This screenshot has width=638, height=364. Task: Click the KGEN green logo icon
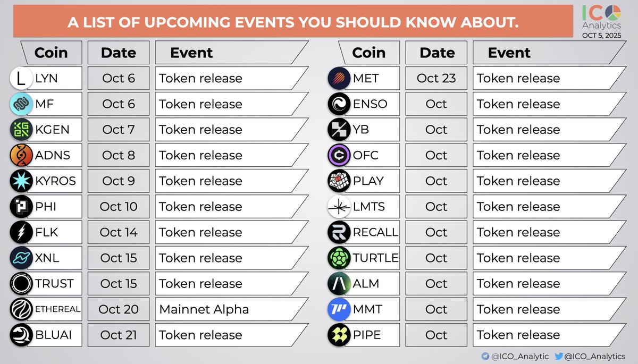[x=21, y=130]
